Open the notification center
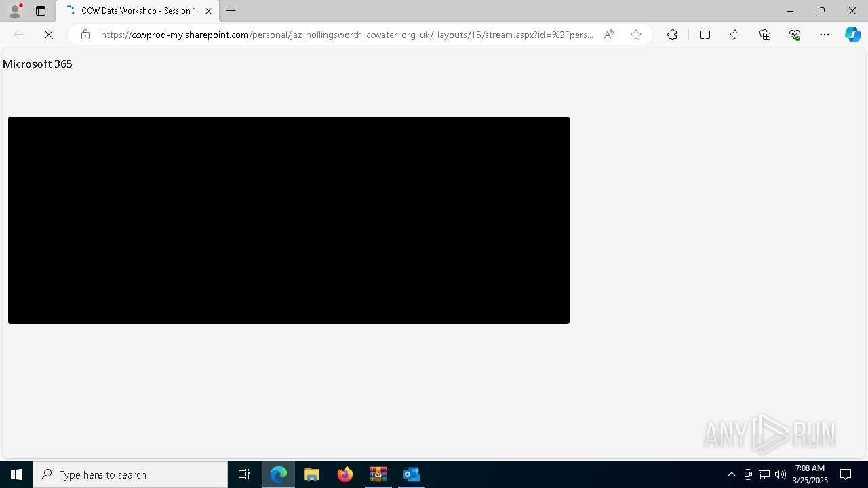This screenshot has width=868, height=488. tap(846, 474)
